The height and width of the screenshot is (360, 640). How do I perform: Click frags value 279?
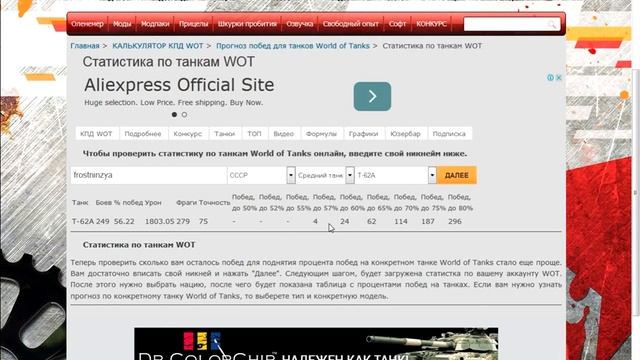click(183, 221)
